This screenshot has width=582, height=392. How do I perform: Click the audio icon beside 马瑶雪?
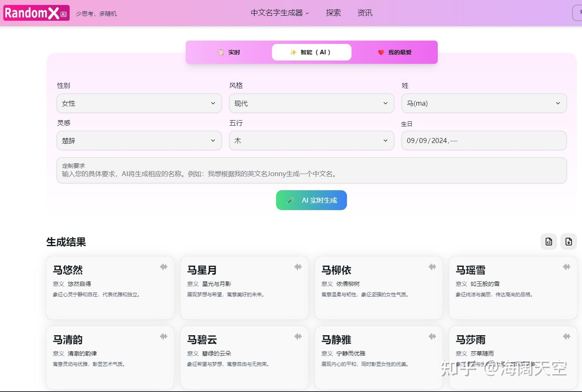(566, 267)
